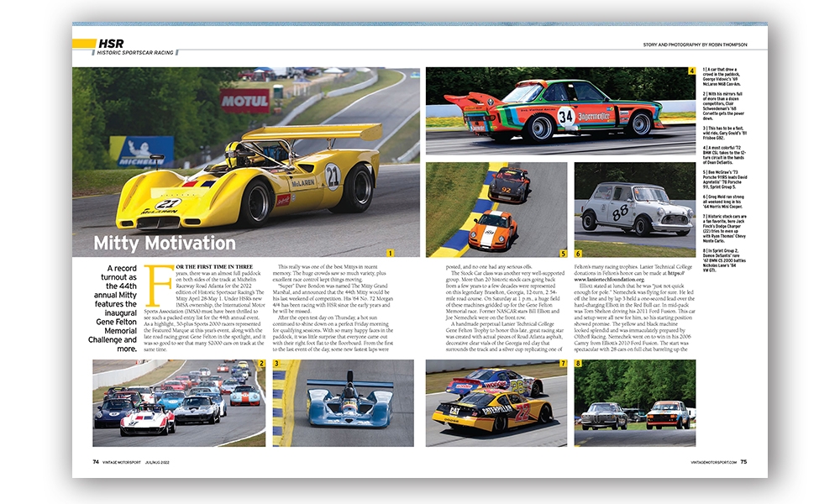This screenshot has width=840, height=504.
Task: Click the red MOTUL banner in the McLaren photo
Action: click(244, 101)
